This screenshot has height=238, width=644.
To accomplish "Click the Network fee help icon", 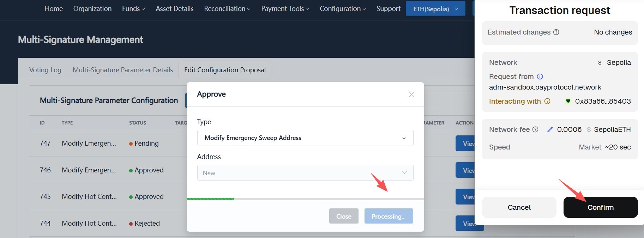I will coord(535,129).
